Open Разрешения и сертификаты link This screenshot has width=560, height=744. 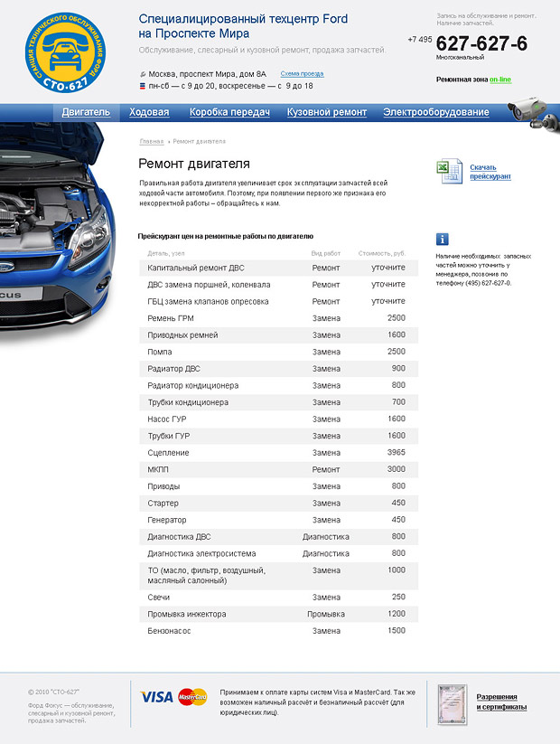pyautogui.click(x=501, y=702)
